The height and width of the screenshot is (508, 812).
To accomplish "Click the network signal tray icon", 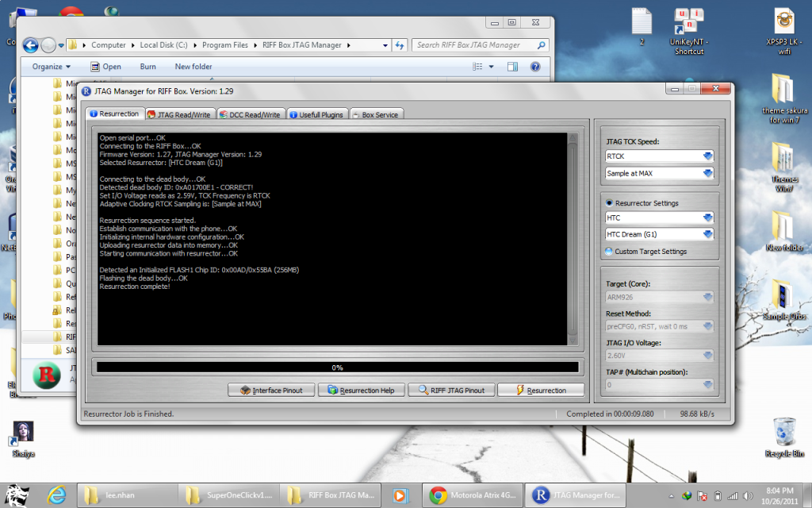I will pyautogui.click(x=733, y=496).
